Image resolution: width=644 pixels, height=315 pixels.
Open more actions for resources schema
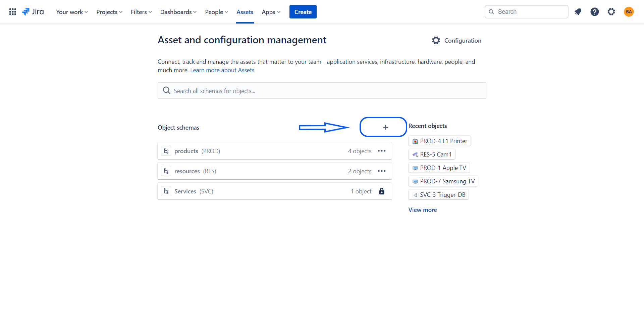(382, 171)
